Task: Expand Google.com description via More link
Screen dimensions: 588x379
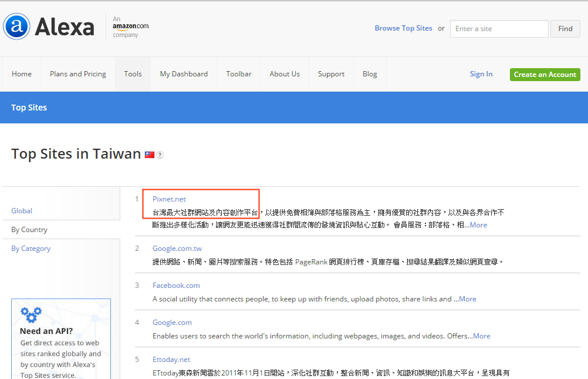Action: pyautogui.click(x=481, y=336)
